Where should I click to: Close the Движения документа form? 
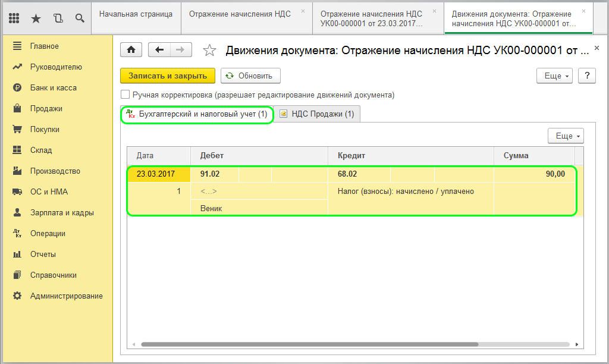click(597, 48)
